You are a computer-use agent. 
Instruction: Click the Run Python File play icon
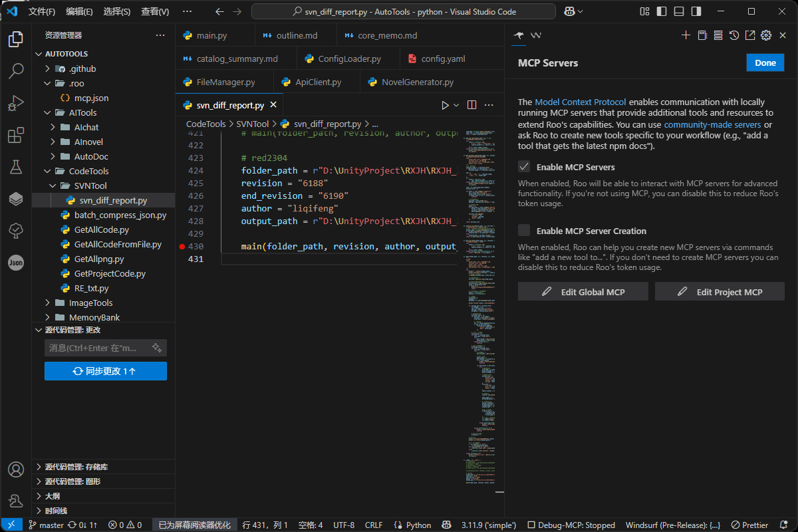click(x=445, y=105)
